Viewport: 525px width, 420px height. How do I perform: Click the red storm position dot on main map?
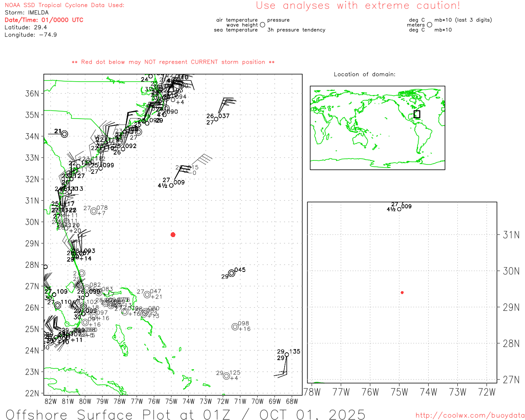click(x=173, y=235)
